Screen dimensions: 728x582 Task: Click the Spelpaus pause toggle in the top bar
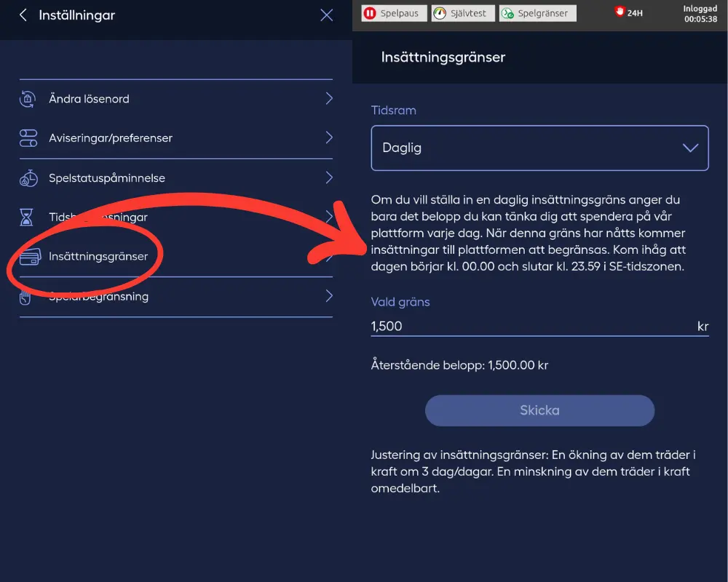tap(393, 12)
